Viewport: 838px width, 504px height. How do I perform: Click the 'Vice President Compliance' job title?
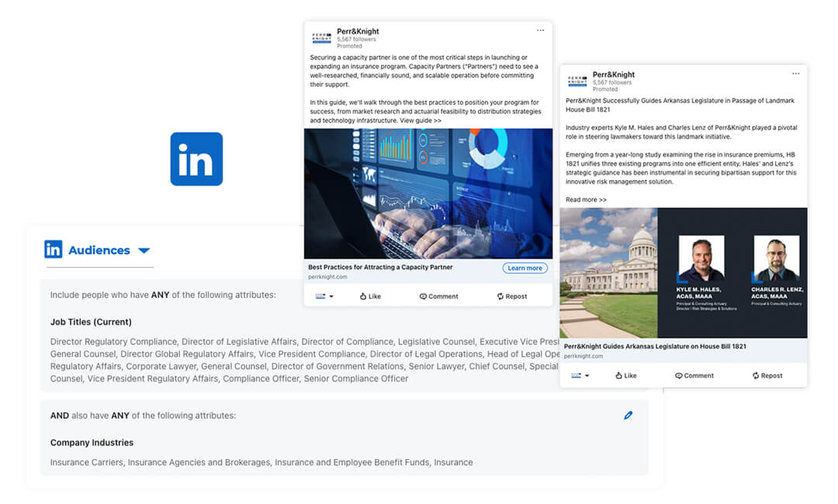click(312, 354)
